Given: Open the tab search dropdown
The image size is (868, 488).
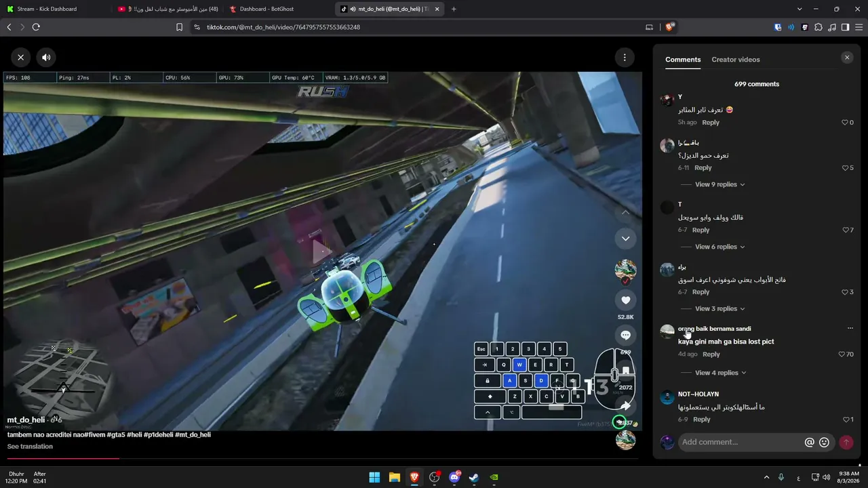Looking at the screenshot, I should 800,9.
